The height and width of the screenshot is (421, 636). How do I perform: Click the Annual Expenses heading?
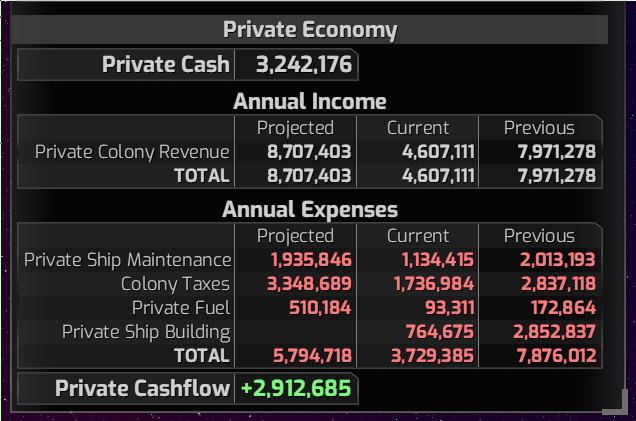[310, 210]
